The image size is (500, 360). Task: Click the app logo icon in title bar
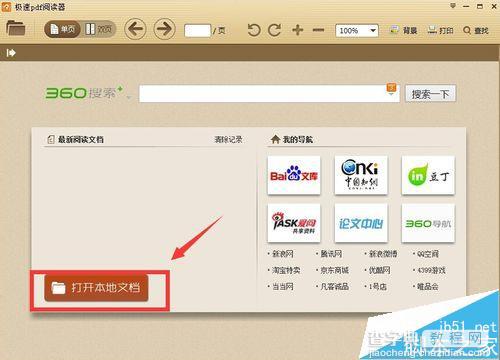(6, 7)
